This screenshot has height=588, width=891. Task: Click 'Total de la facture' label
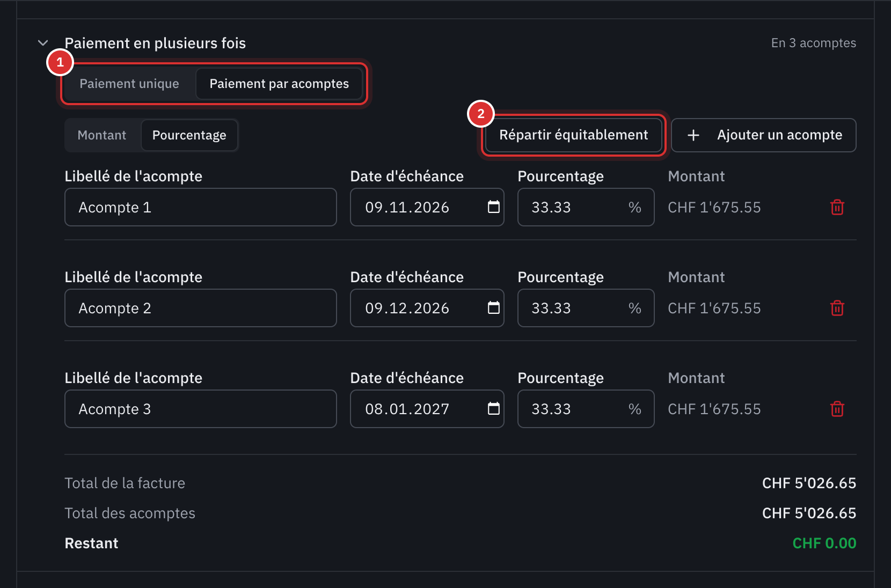pos(125,483)
